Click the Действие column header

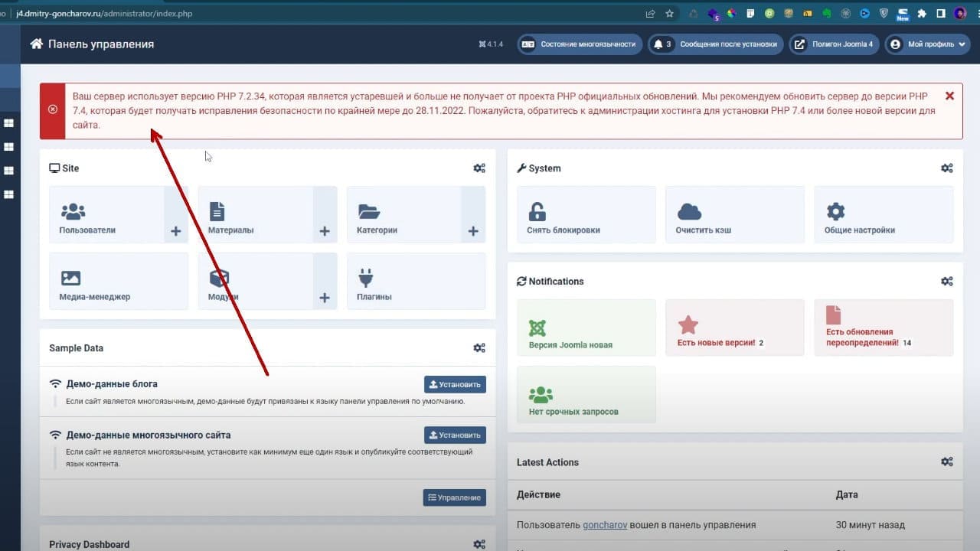[538, 495]
